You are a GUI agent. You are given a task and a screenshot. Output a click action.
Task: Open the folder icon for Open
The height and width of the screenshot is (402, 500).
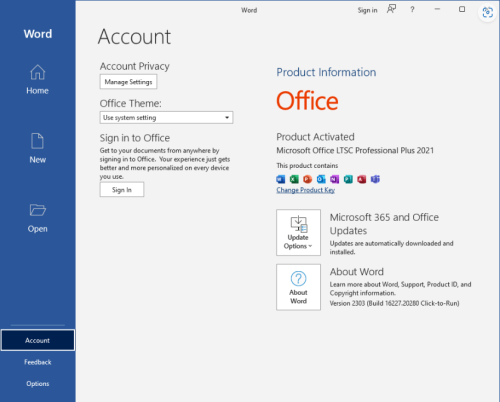click(37, 210)
